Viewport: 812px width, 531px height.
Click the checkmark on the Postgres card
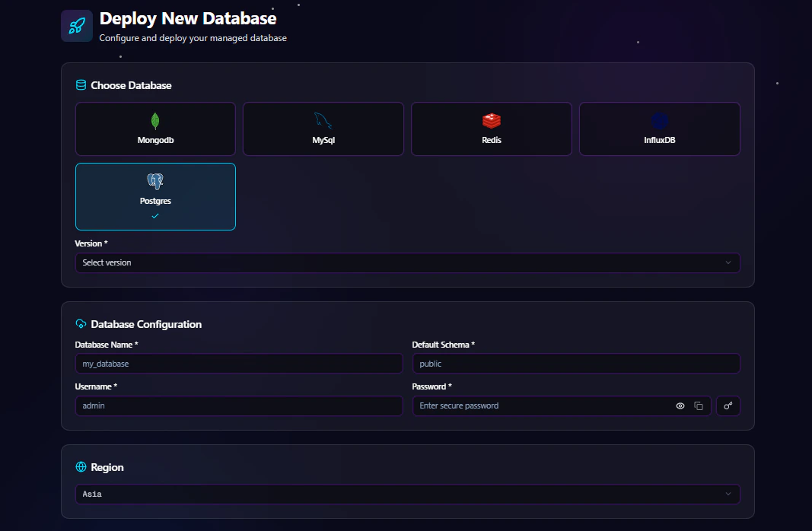(155, 216)
